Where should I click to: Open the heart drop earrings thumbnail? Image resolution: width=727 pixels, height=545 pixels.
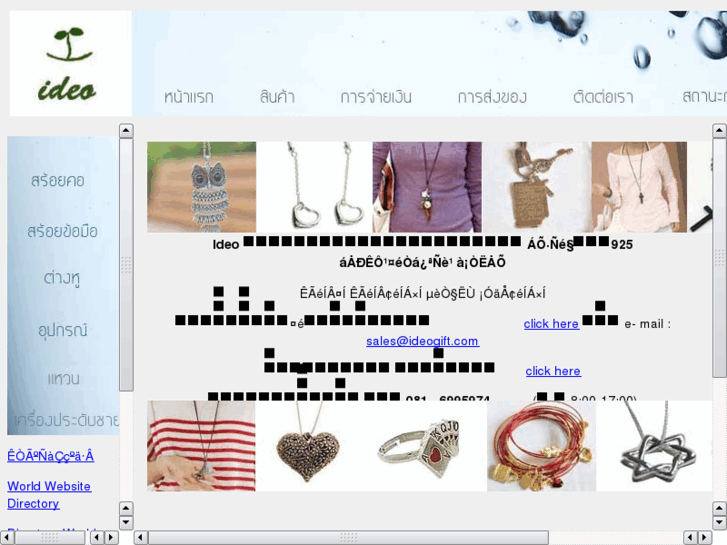(314, 187)
